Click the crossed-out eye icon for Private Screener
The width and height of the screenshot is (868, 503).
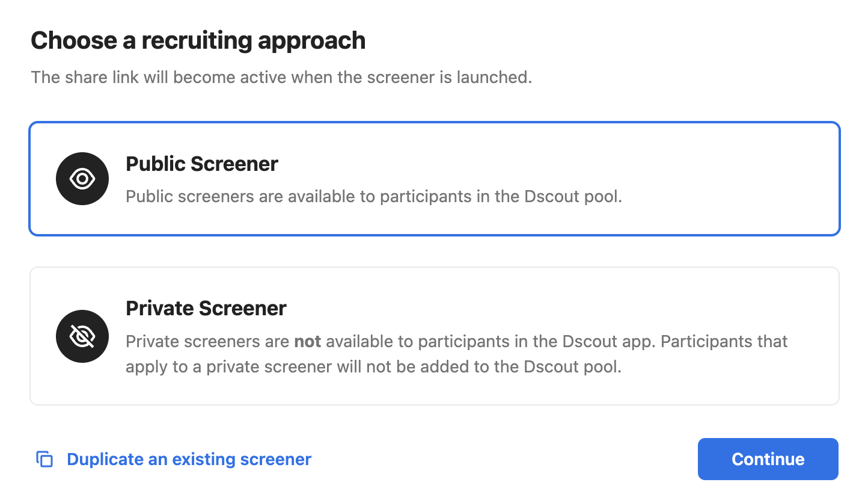click(x=82, y=336)
